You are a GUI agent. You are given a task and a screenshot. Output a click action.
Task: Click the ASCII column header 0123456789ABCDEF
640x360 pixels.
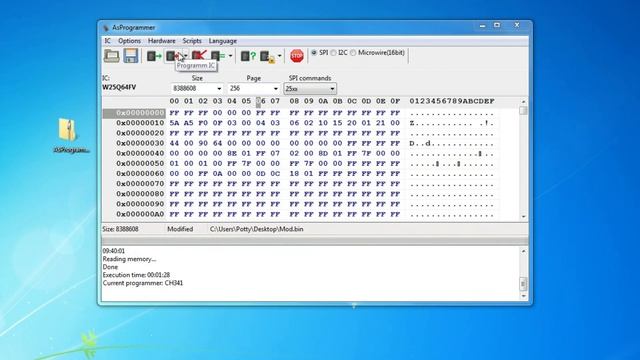pos(452,101)
